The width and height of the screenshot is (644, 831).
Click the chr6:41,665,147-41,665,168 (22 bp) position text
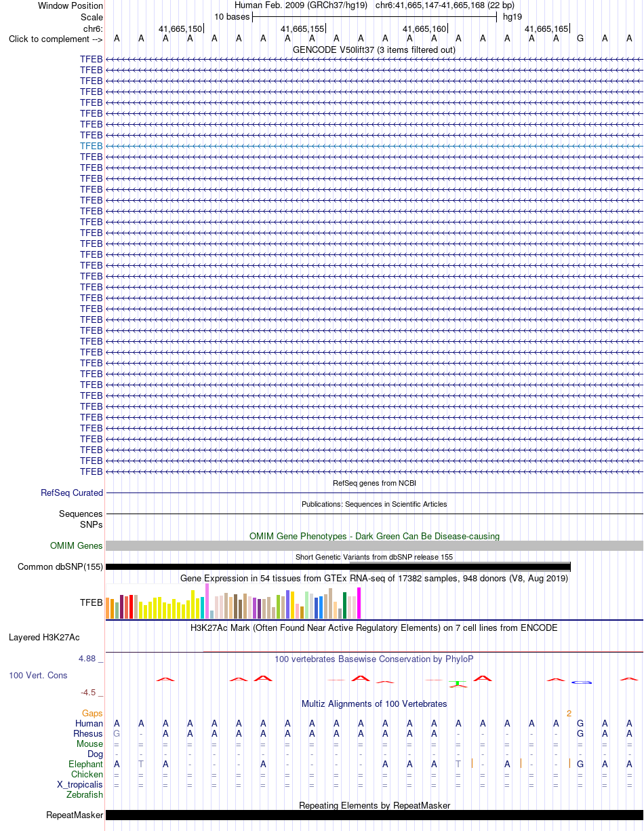(445, 5)
